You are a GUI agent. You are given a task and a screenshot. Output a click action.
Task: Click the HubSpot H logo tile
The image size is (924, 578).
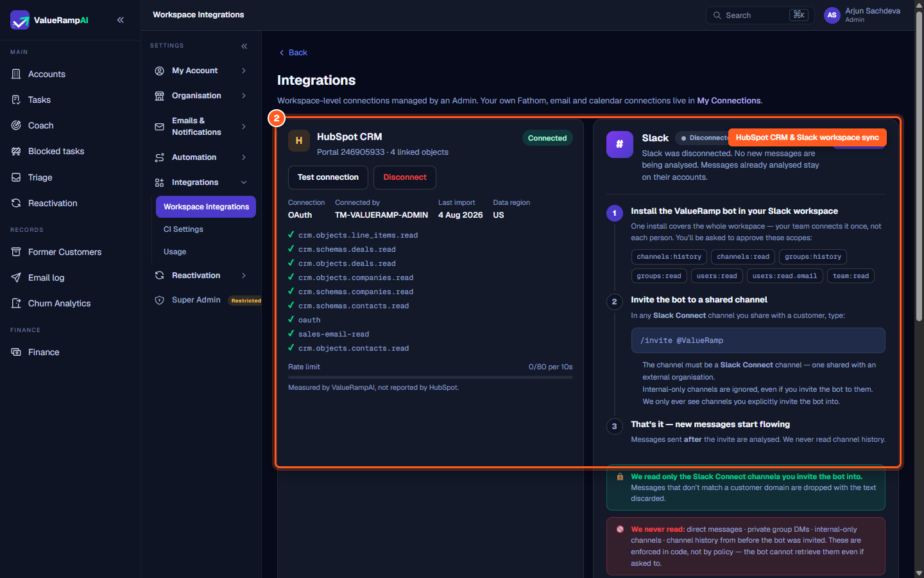pos(299,141)
